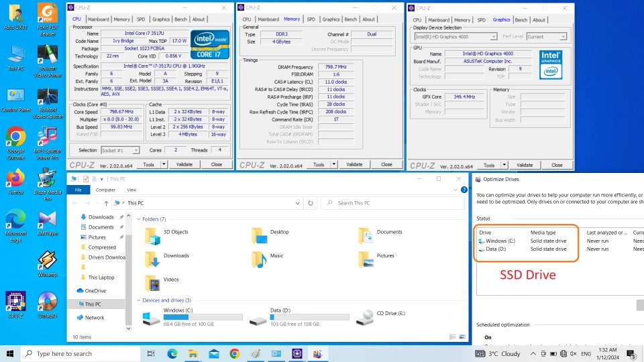The height and width of the screenshot is (362, 644).
Task: Open the 3D Objects folder
Action: coord(167,235)
